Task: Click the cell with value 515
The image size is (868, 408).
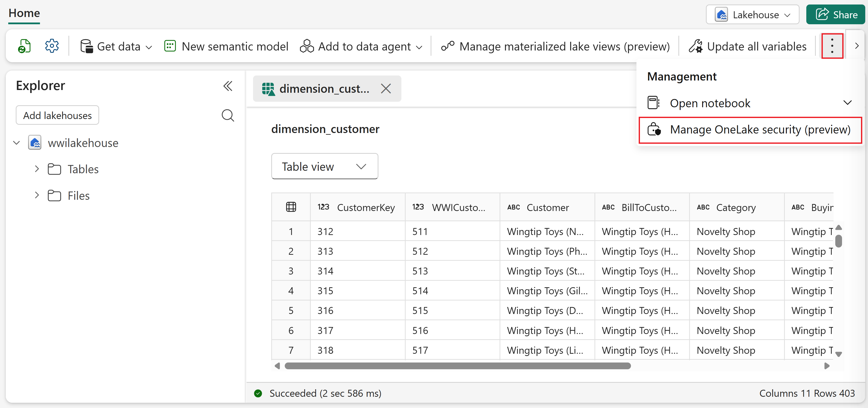Action: click(x=452, y=310)
